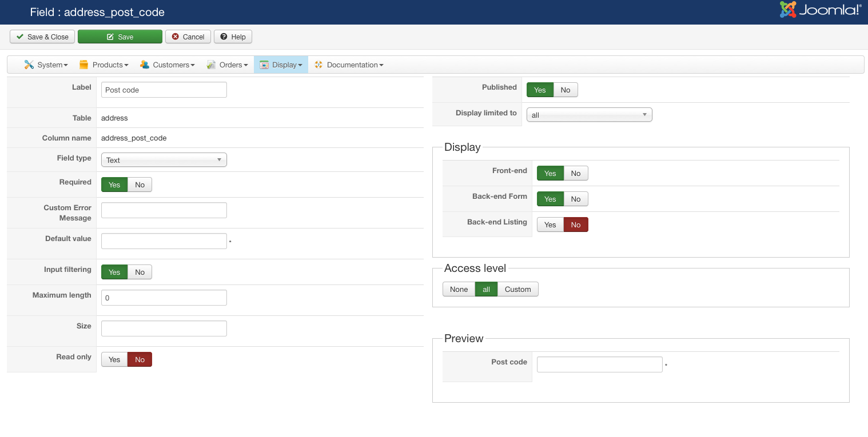This screenshot has height=437, width=868.
Task: Click the Customers people icon
Action: click(x=145, y=65)
